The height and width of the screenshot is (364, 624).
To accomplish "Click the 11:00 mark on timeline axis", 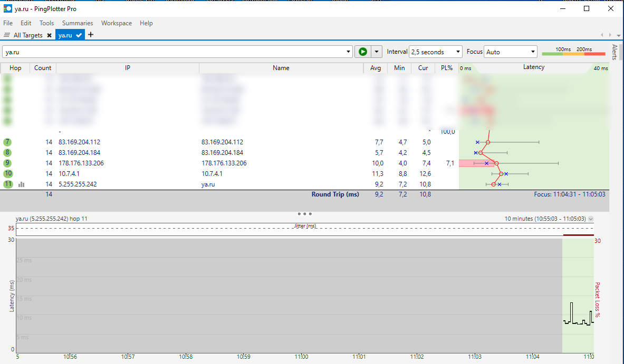I will tap(302, 357).
